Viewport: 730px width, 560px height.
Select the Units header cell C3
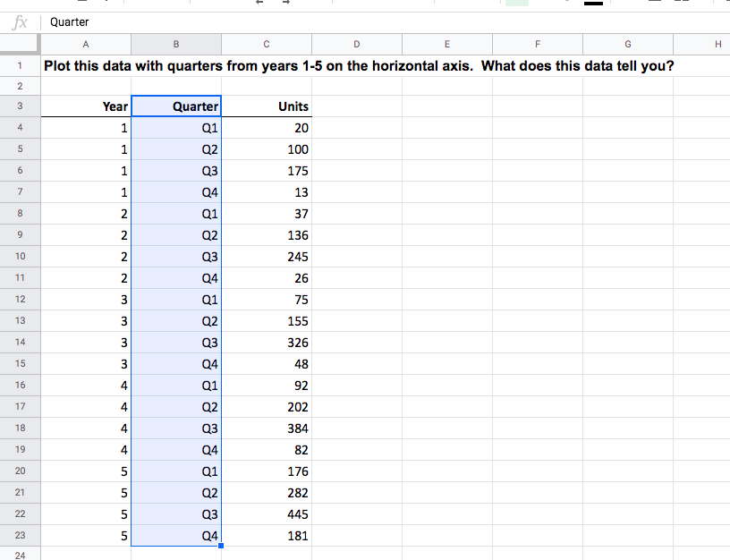pos(266,106)
